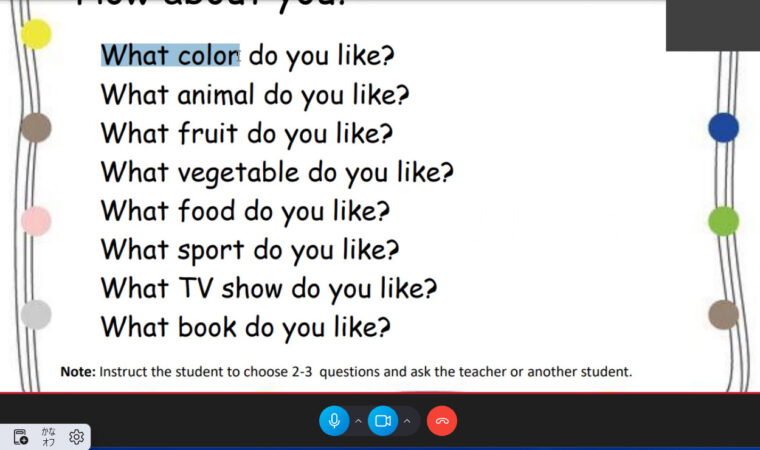
Task: Toggle the kana input off indicator
Action: click(48, 437)
